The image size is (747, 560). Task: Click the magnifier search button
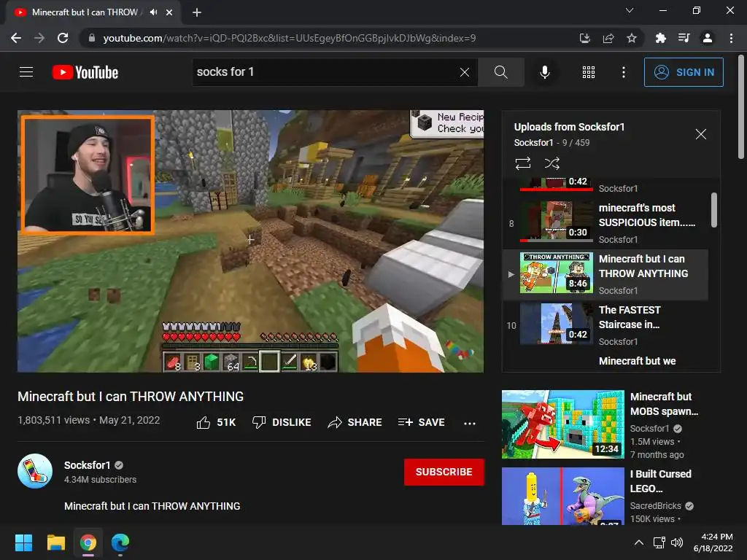[x=500, y=72]
